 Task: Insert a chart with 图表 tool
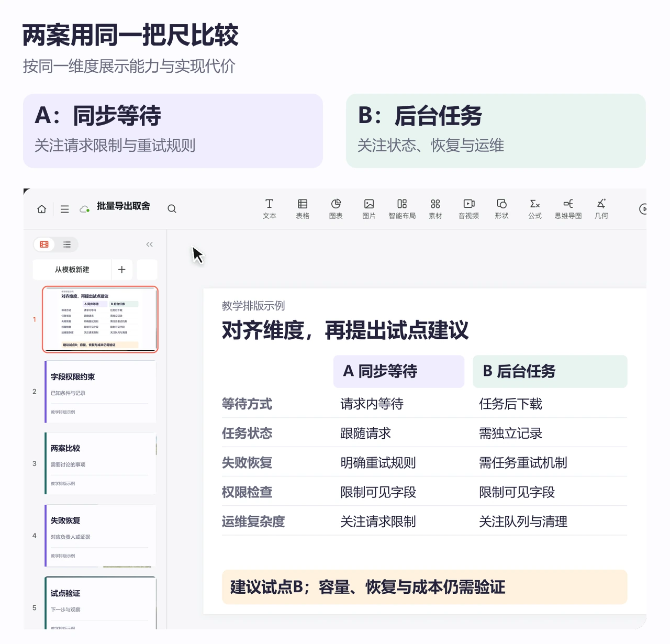pyautogui.click(x=336, y=209)
